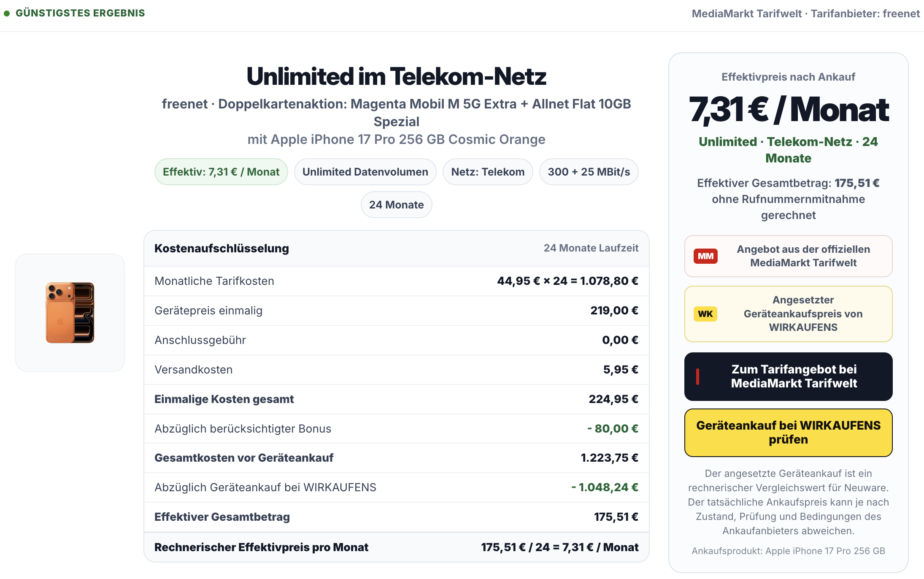Click Rechnerischer Effektivpreis pro Monat label
924x579 pixels.
[x=261, y=547]
